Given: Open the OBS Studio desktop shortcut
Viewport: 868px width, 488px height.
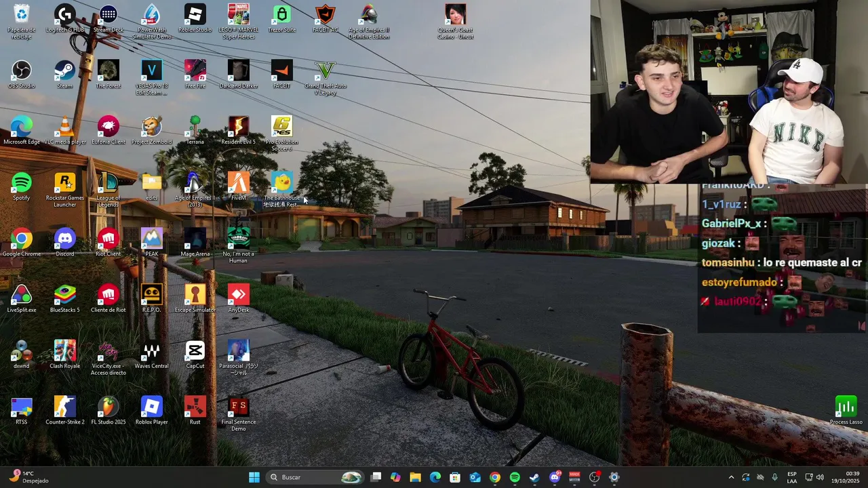Looking at the screenshot, I should tap(22, 75).
